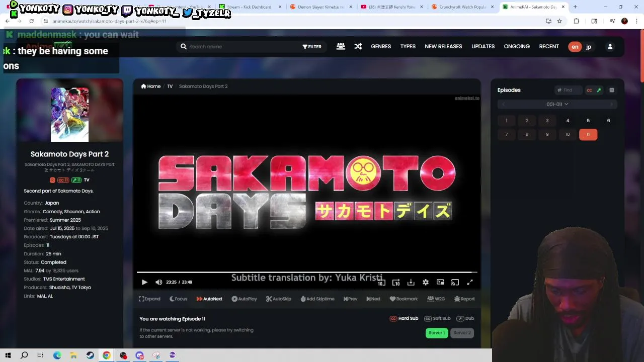Pick a random anime with shuffle icon
644x362 pixels.
coord(358,46)
